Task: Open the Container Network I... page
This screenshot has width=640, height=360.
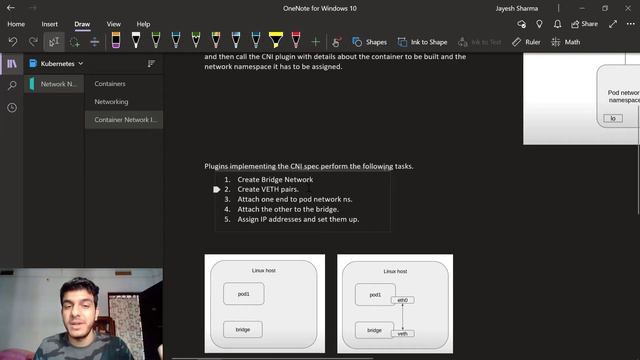Action: point(124,120)
